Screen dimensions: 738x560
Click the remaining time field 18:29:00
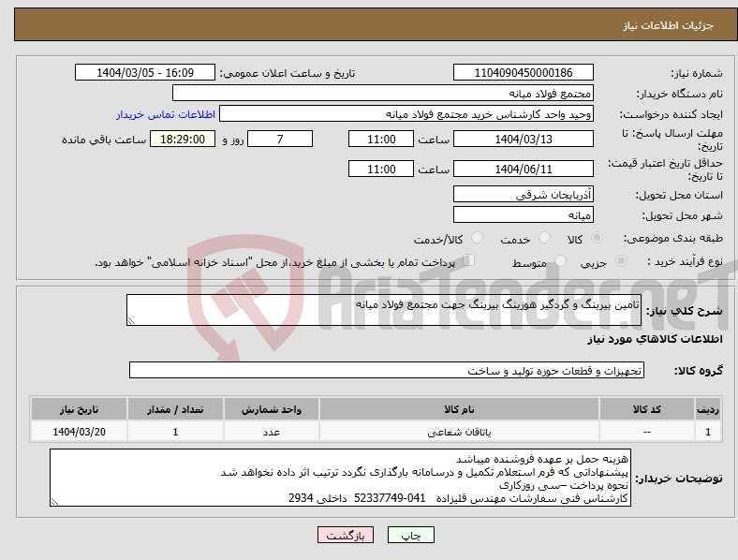183,139
